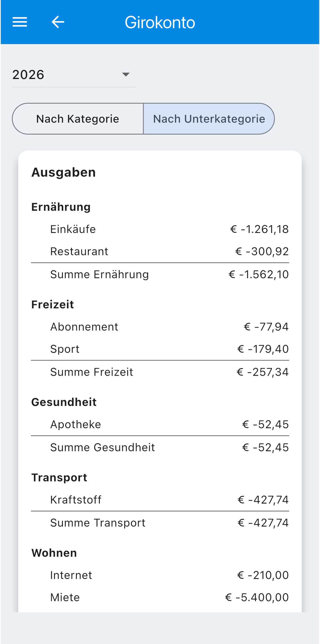This screenshot has height=644, width=320.
Task: Click the Summe Freizeit total amount
Action: pos(263,372)
